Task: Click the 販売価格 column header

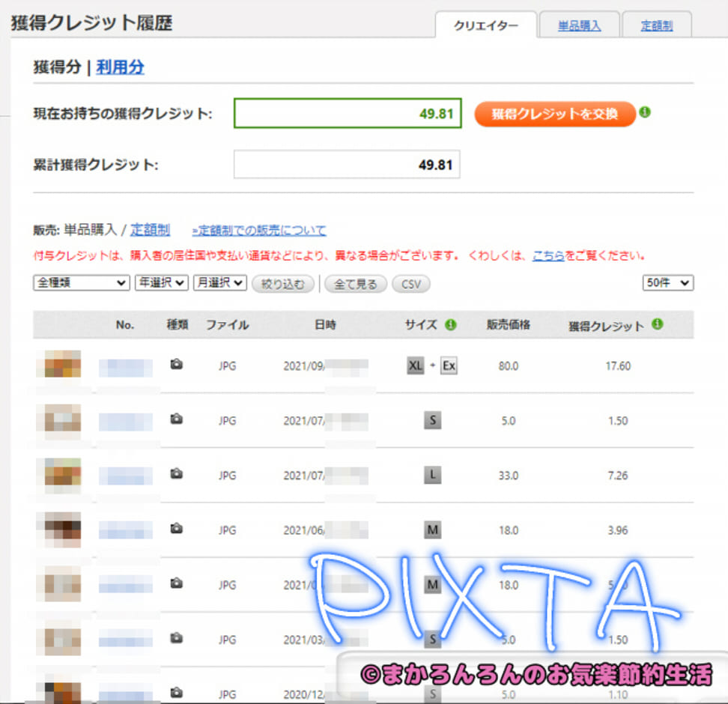Action: coord(509,324)
